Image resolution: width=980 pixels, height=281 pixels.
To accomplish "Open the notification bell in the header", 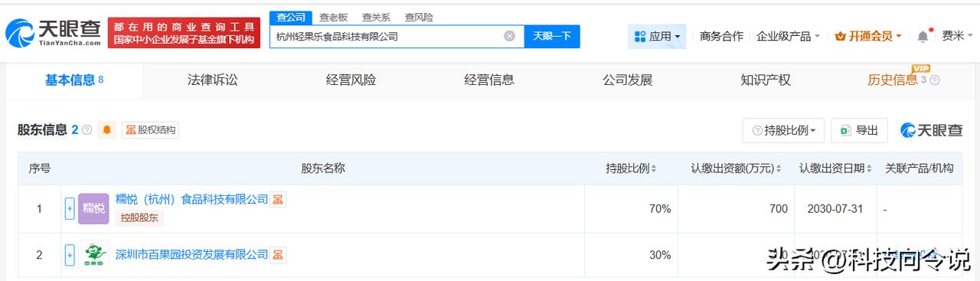I will point(923,36).
